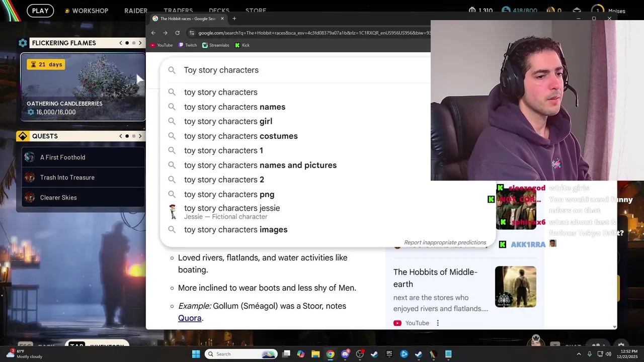Open the Quora link
Screen dimensions: 644x362
click(x=190, y=318)
